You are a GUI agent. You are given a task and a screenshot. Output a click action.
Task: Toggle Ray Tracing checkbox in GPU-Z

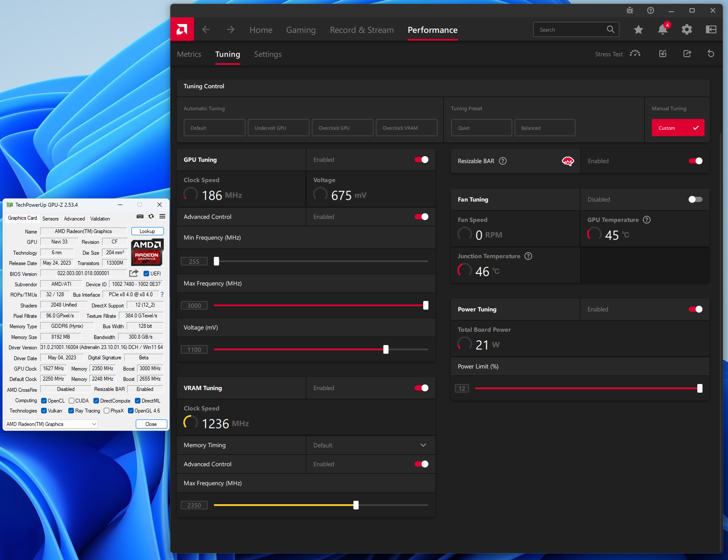click(x=71, y=411)
